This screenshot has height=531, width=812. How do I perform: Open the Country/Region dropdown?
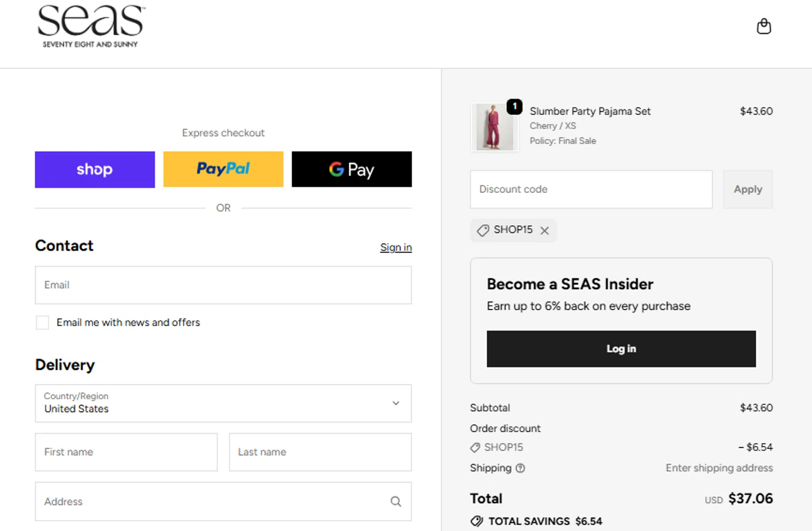(223, 403)
